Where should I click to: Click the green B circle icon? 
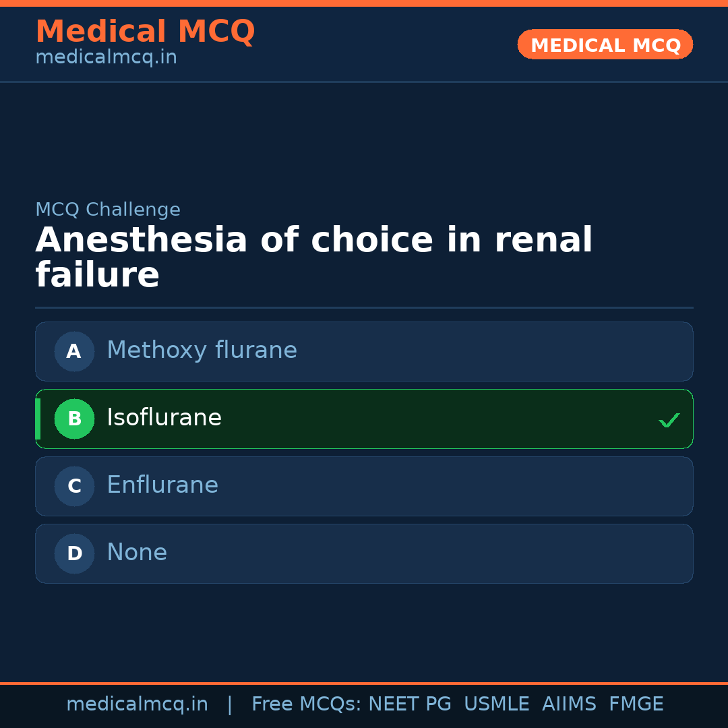pyautogui.click(x=74, y=419)
